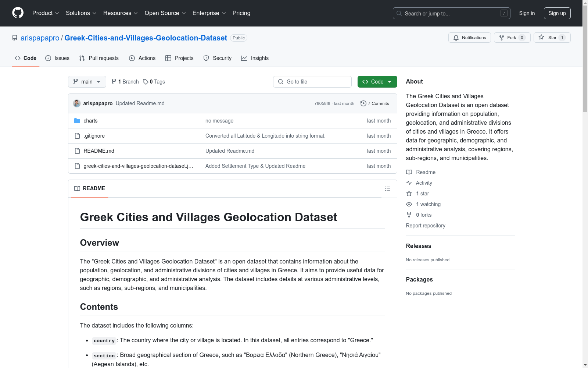Click arispapapro avatar in commit row
Viewport: 588px width, 368px height.
[77, 103]
